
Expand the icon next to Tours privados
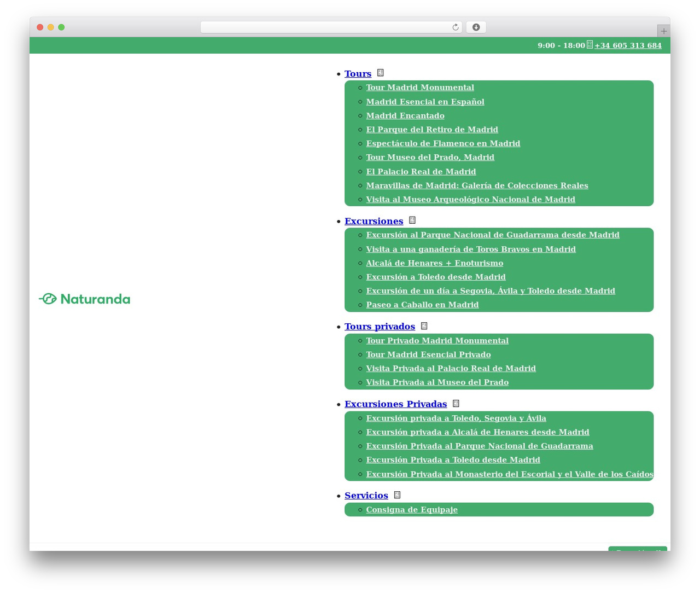[x=424, y=326]
